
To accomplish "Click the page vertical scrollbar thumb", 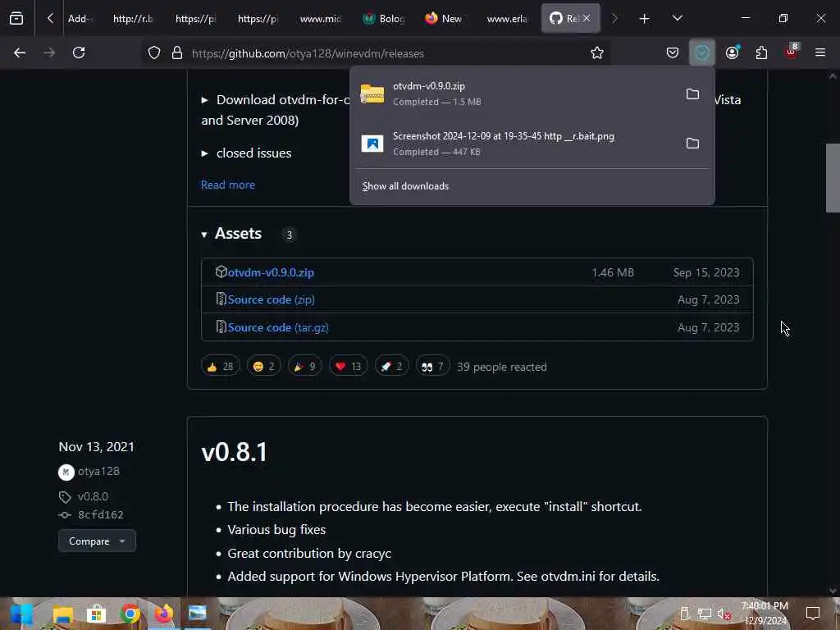I will click(833, 178).
